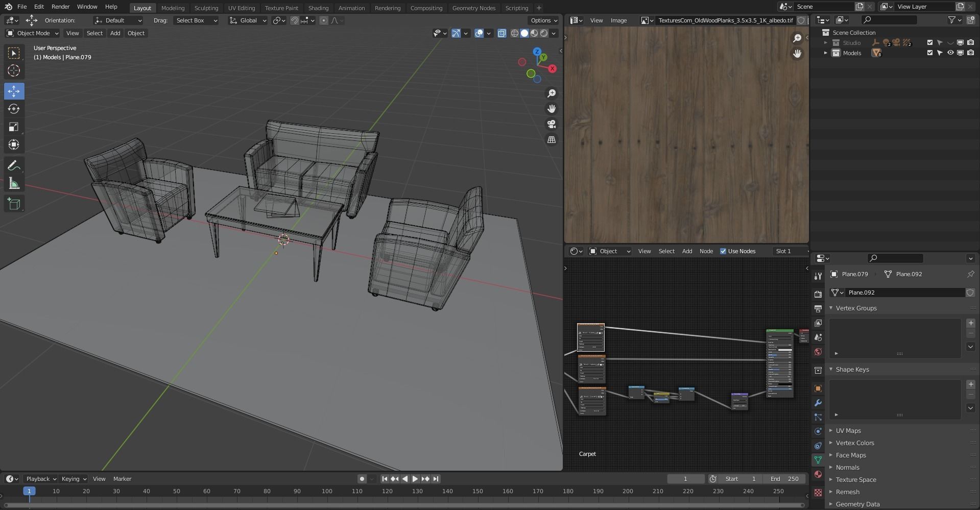Expand the UV Maps panel
This screenshot has width=980, height=510.
pos(848,431)
